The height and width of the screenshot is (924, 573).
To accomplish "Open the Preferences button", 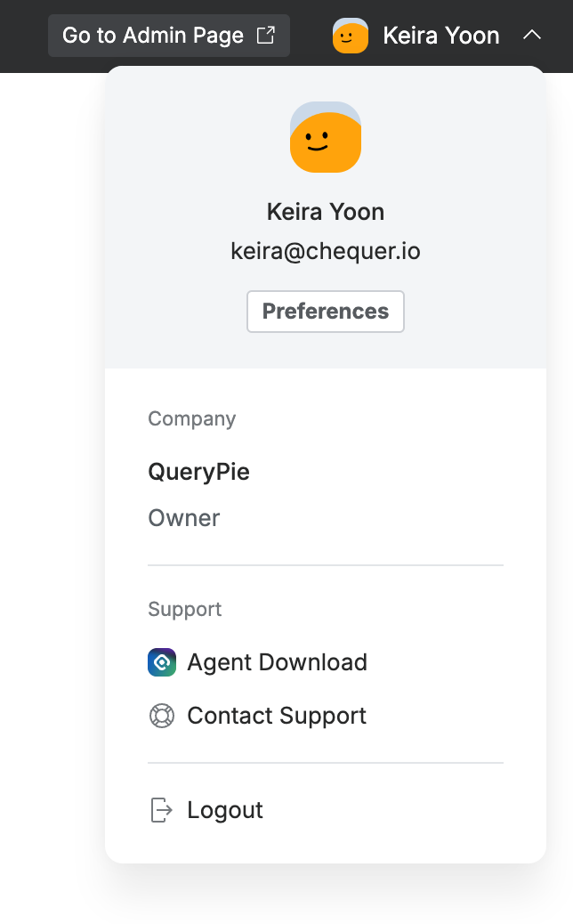I will click(x=326, y=312).
